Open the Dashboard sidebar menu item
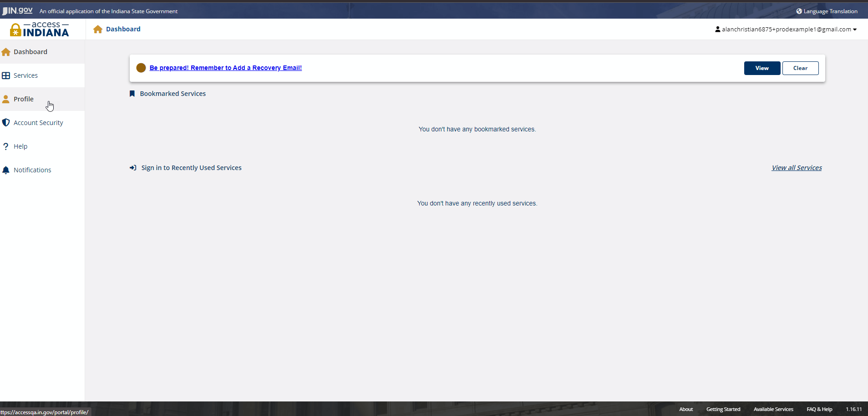The height and width of the screenshot is (416, 868). tap(30, 52)
